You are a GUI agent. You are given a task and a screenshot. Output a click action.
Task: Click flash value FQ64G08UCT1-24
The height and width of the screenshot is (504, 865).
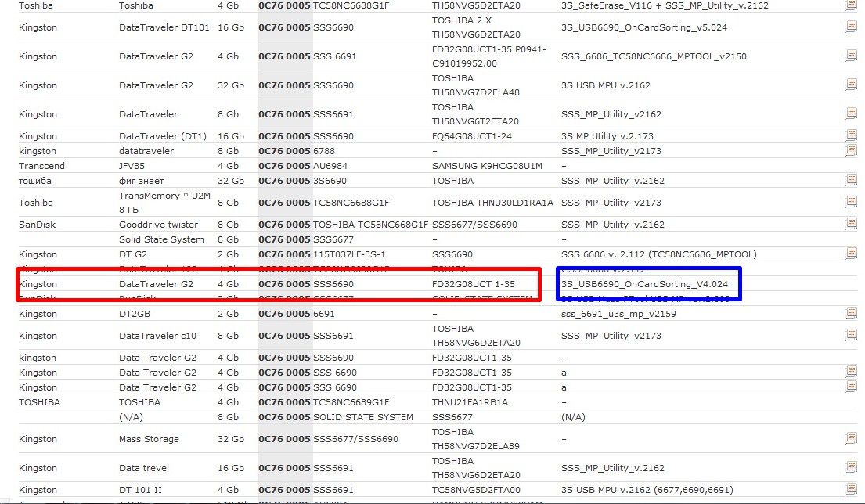point(472,136)
